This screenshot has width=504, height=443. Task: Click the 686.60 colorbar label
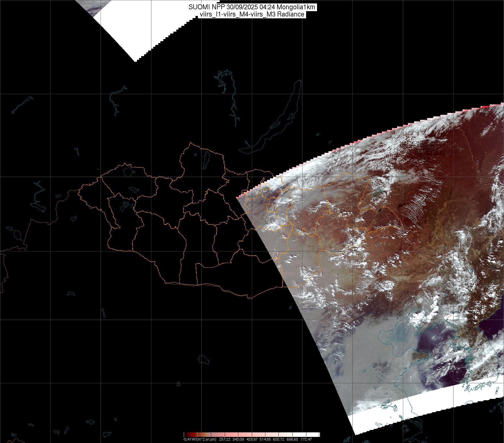pos(293,439)
